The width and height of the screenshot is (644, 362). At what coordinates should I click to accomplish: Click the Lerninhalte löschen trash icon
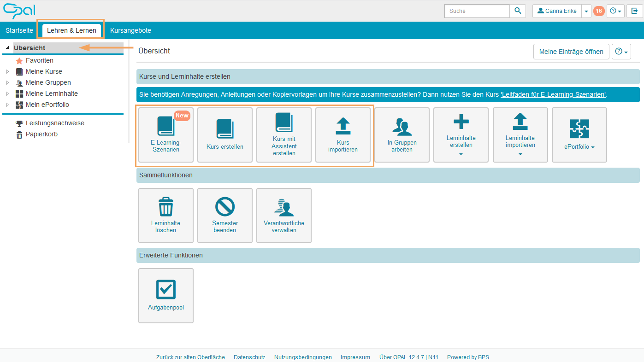pyautogui.click(x=166, y=207)
